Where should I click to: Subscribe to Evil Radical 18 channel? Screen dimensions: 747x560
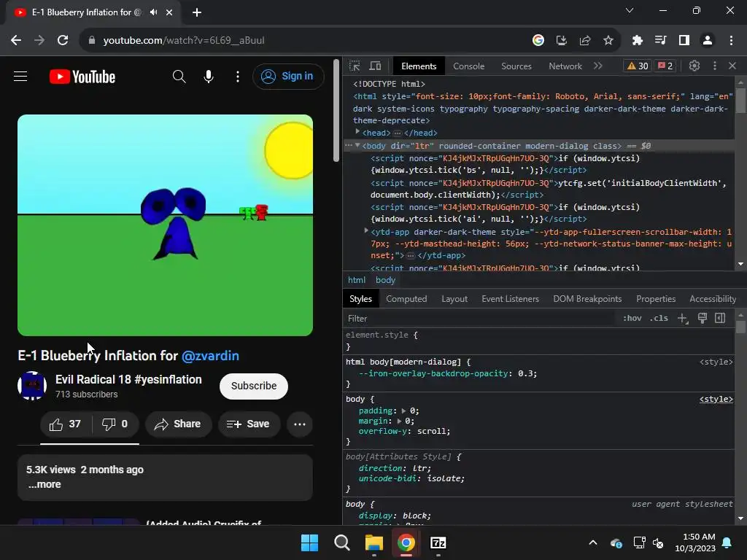tap(254, 386)
